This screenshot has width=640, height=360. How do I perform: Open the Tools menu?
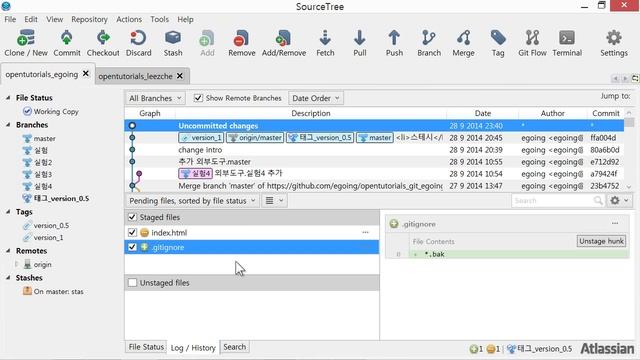(x=159, y=19)
